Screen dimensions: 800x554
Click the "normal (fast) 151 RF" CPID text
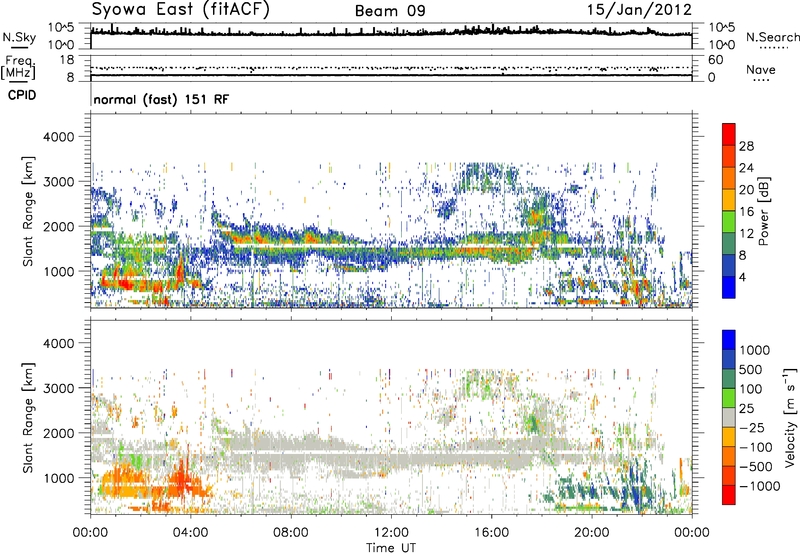click(x=161, y=99)
